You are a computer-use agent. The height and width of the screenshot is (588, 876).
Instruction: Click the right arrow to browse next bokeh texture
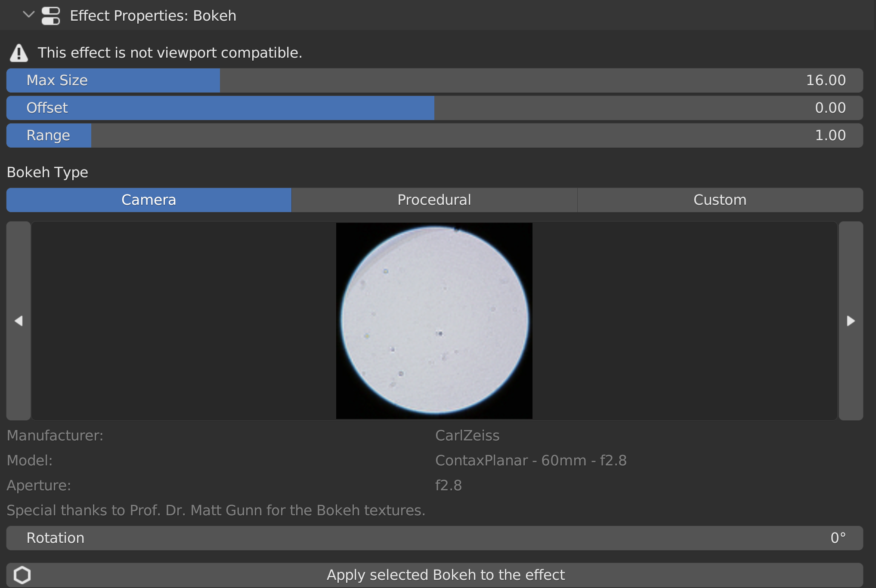pos(851,320)
